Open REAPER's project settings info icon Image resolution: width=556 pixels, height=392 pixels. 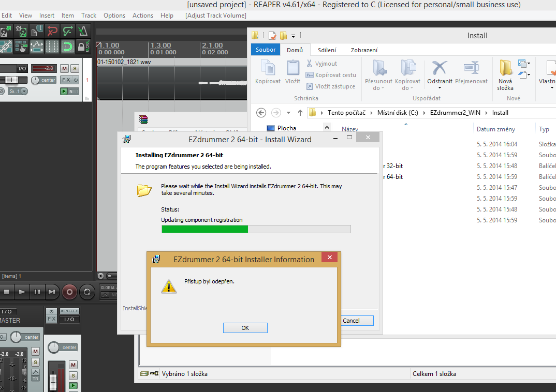click(x=37, y=31)
